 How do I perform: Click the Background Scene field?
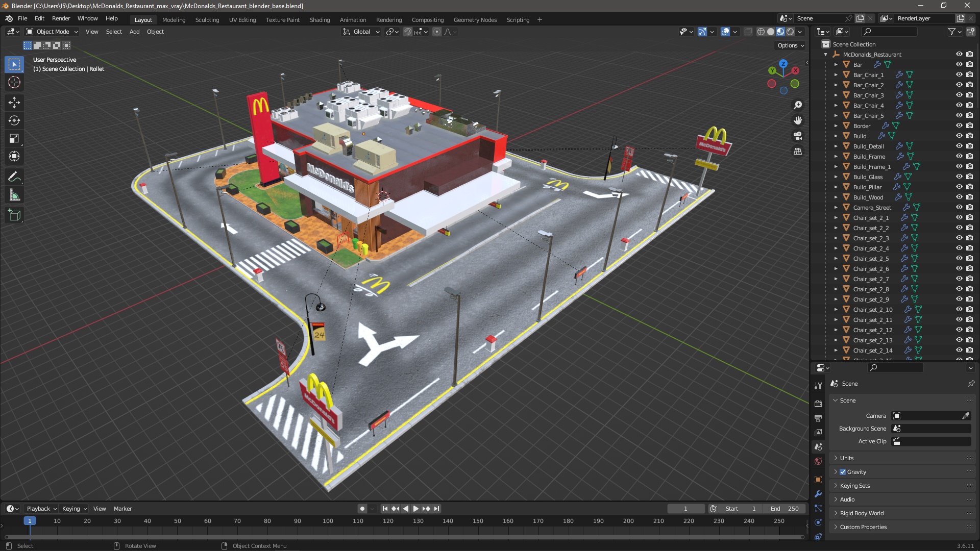click(x=932, y=429)
